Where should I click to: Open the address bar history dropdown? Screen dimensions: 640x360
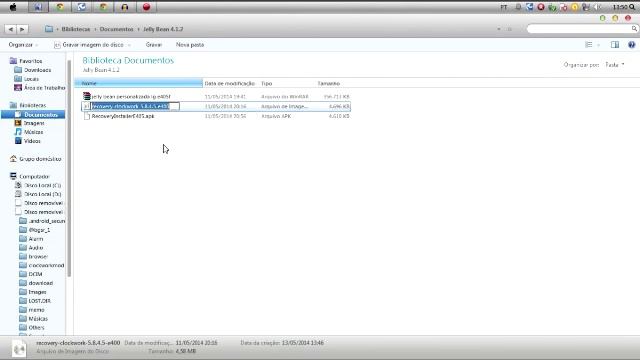pos(499,29)
